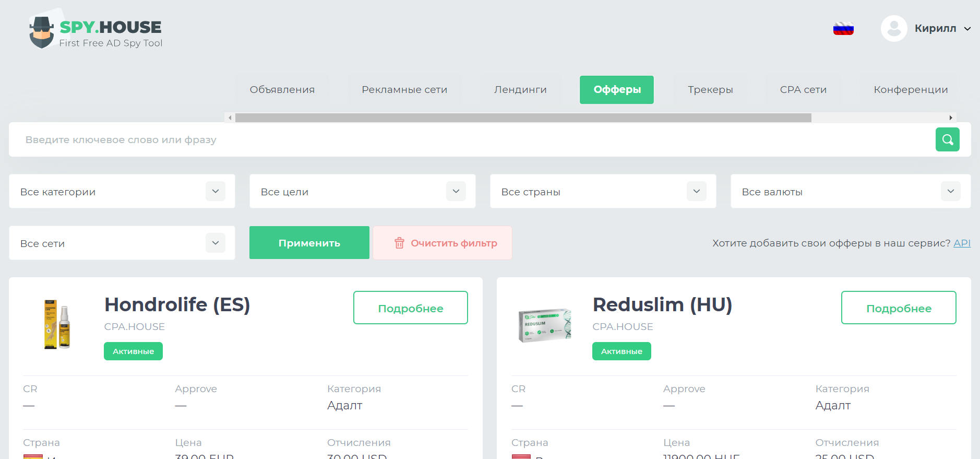The image size is (980, 459).
Task: Click the SPY.HOUSE wordmark text
Action: coord(111,27)
